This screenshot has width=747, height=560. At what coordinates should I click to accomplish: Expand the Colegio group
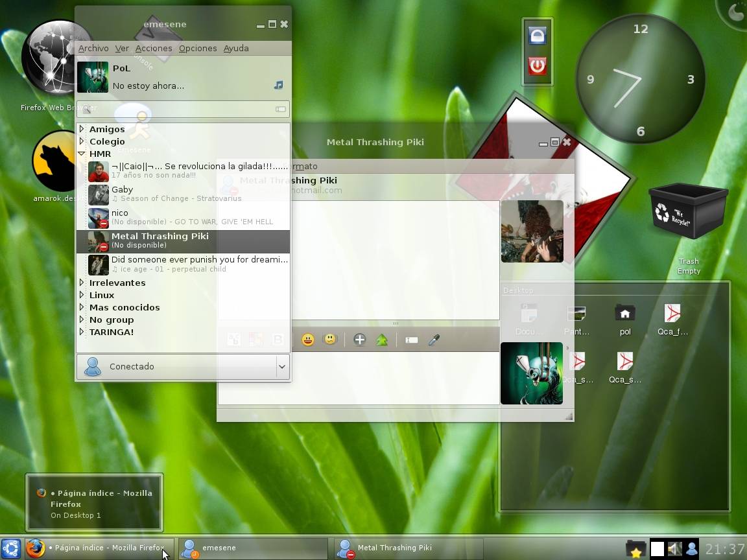pyautogui.click(x=82, y=141)
